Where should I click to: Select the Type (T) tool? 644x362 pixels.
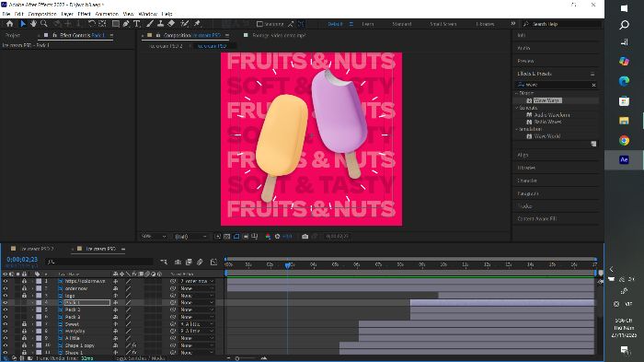pos(137,24)
